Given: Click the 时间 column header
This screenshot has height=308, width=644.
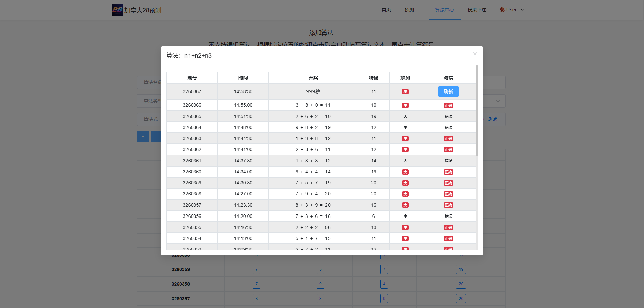Looking at the screenshot, I should tap(243, 78).
